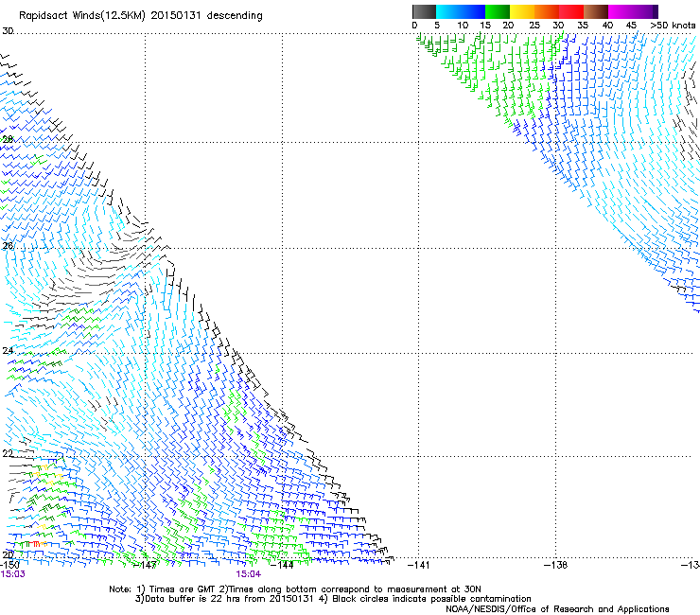Click the legend speed label '15'
700x615 pixels.
click(485, 26)
